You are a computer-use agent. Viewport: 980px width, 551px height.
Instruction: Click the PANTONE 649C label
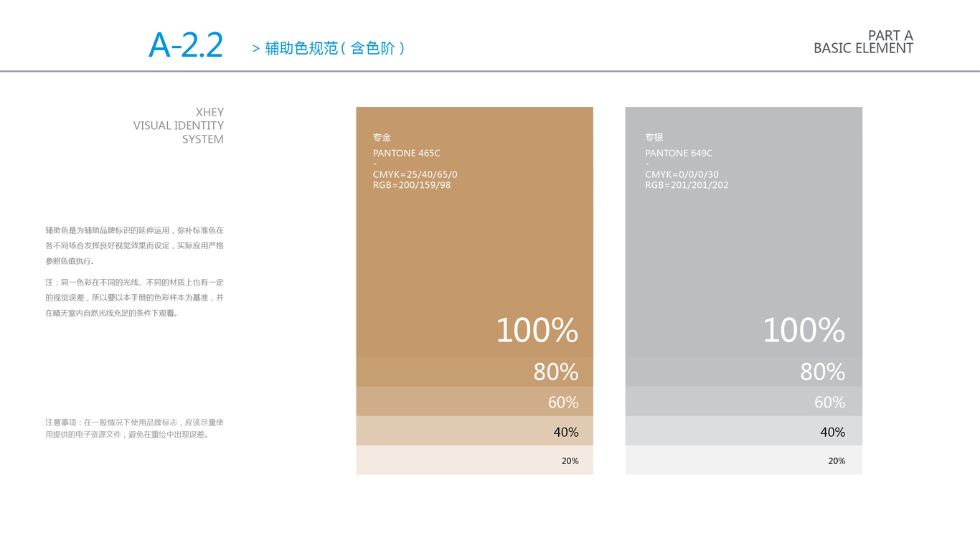click(679, 153)
